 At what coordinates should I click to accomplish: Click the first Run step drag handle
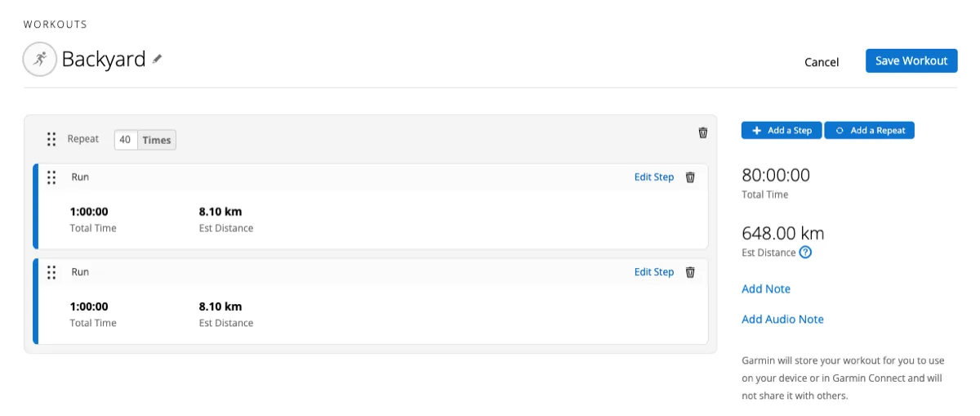pos(51,177)
